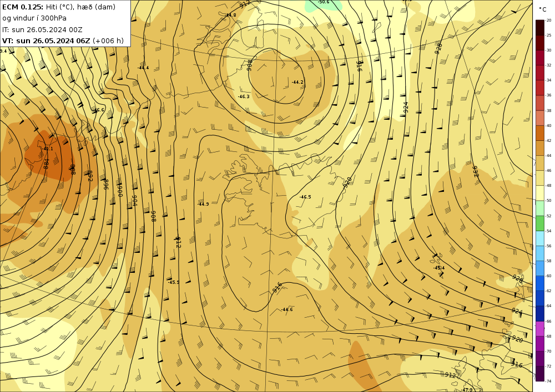Select the 'VT: sun 26.05.2024 06Z' valid time line
This screenshot has height=392, width=555.
pyautogui.click(x=46, y=40)
